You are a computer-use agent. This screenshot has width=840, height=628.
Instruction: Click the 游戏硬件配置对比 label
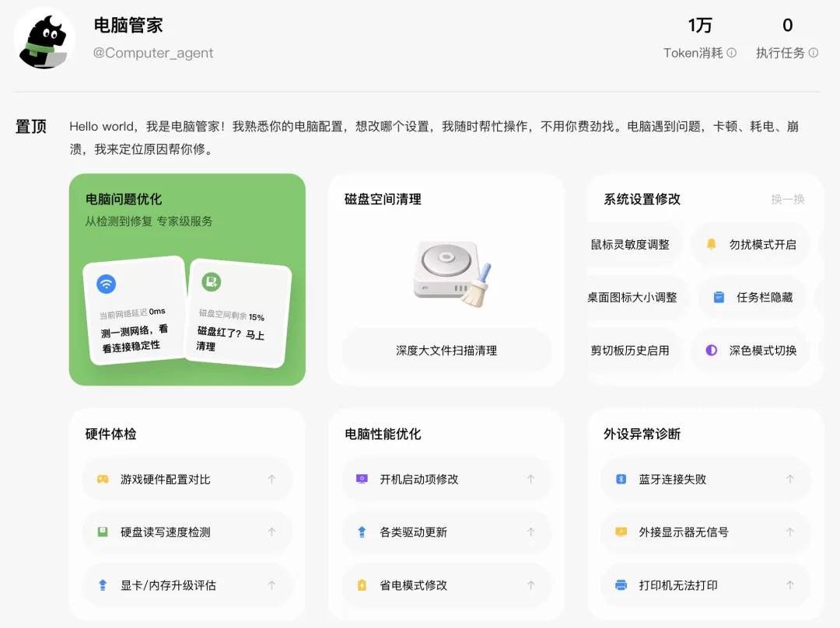click(165, 480)
